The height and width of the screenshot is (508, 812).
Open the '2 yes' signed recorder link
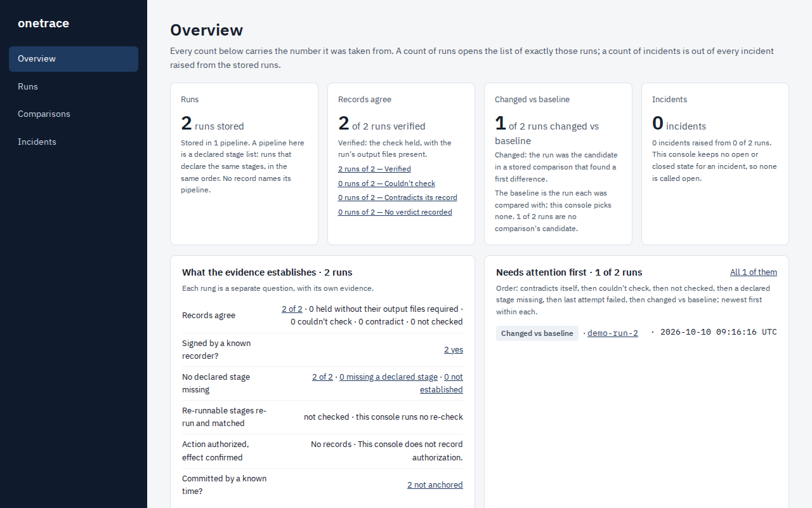tap(454, 350)
